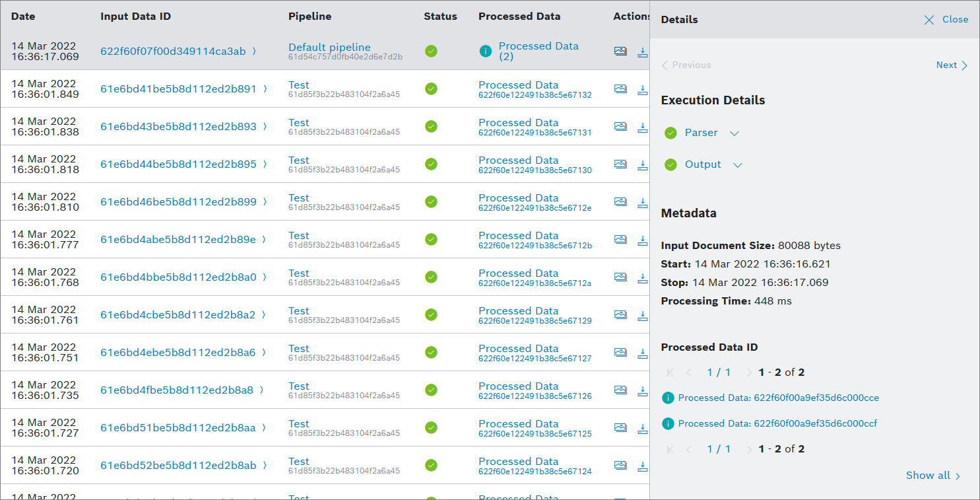The height and width of the screenshot is (500, 980).
Task: Click download icon for the Default pipeline row
Action: click(x=642, y=52)
